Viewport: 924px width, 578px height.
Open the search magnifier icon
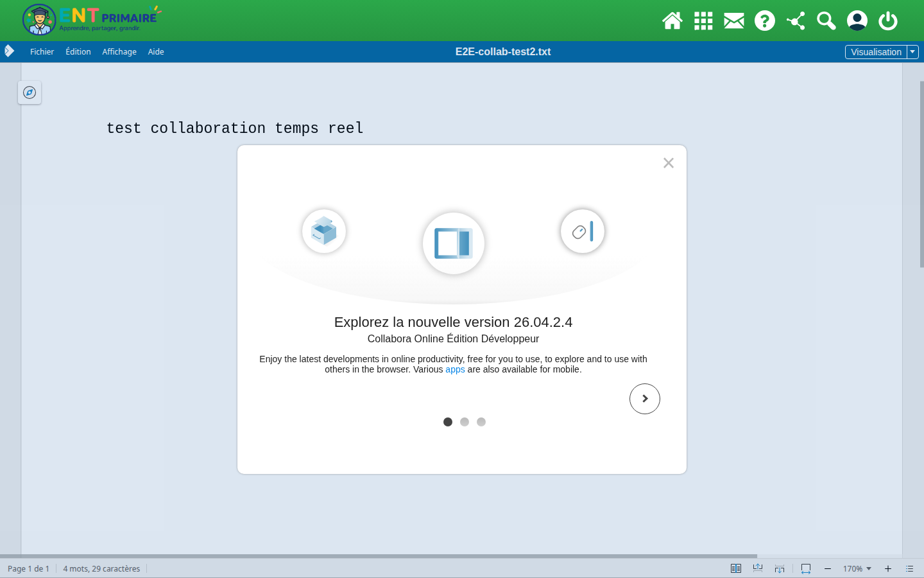click(826, 21)
